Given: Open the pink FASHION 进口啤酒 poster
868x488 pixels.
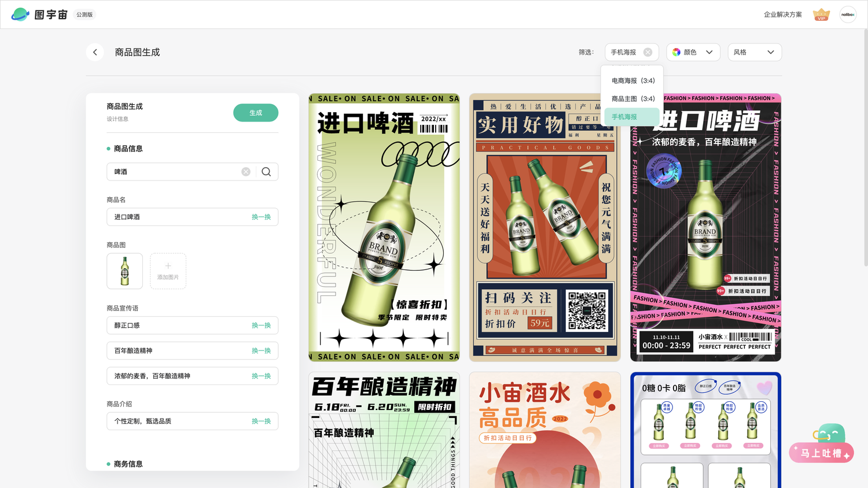Looking at the screenshot, I should pyautogui.click(x=705, y=228).
